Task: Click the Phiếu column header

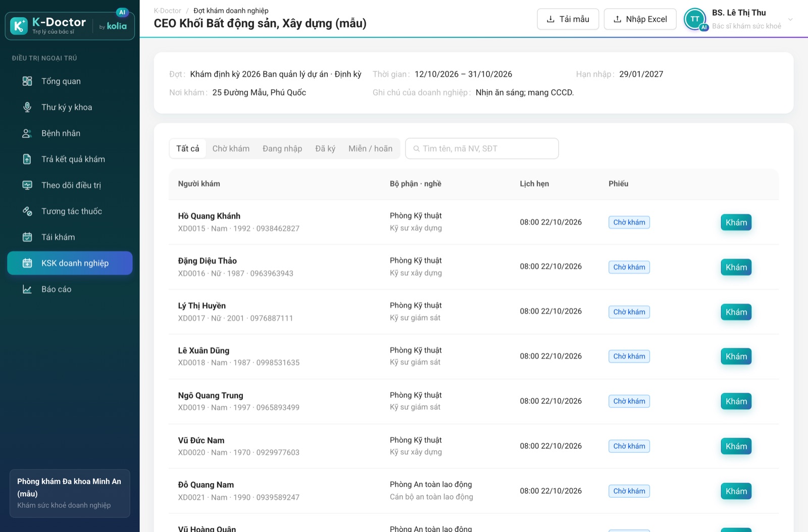Action: [618, 184]
